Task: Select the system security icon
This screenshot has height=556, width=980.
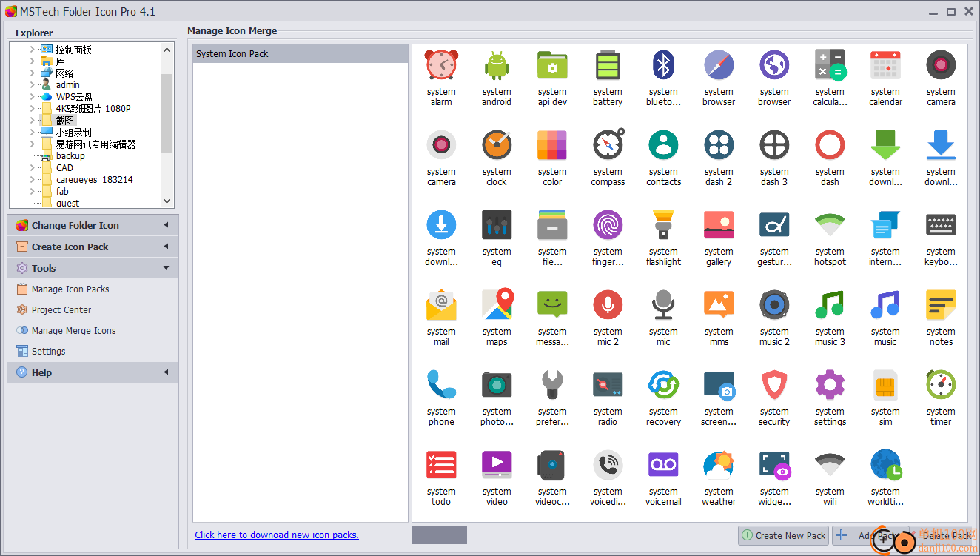Action: pos(774,385)
